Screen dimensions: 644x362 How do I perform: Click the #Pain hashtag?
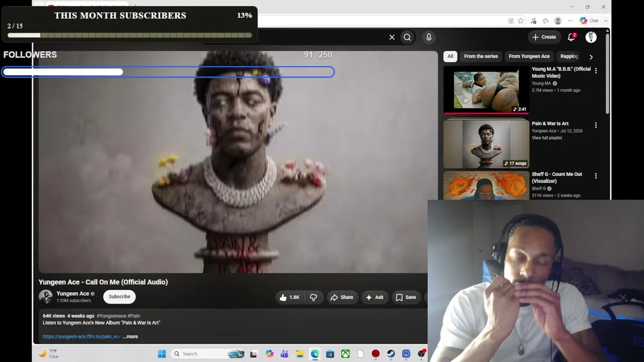click(x=134, y=316)
